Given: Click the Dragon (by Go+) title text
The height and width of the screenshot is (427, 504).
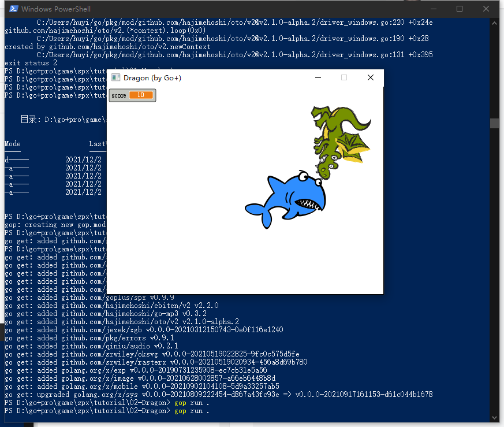Looking at the screenshot, I should (x=152, y=78).
